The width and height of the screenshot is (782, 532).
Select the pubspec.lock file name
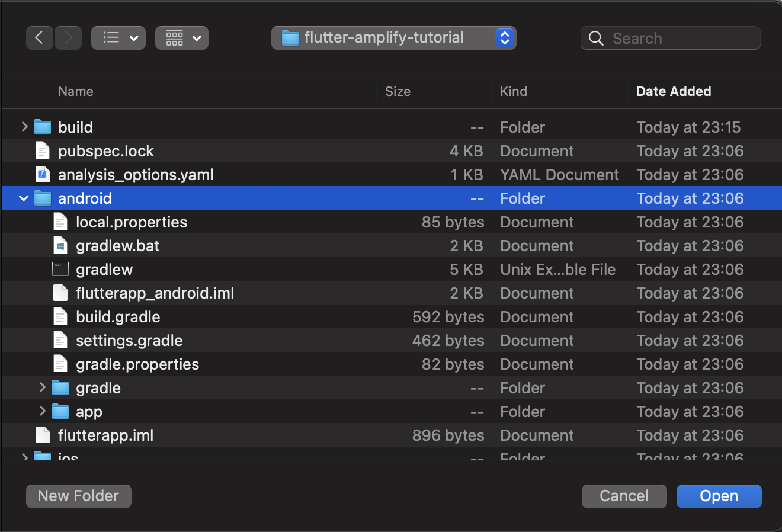pyautogui.click(x=106, y=150)
